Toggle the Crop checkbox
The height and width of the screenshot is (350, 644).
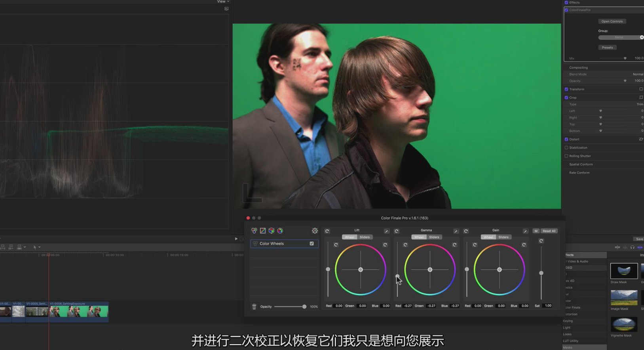pos(566,98)
